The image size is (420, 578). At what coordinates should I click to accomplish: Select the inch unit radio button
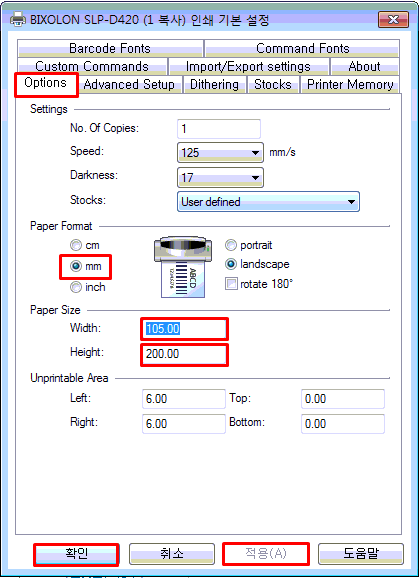(x=76, y=287)
